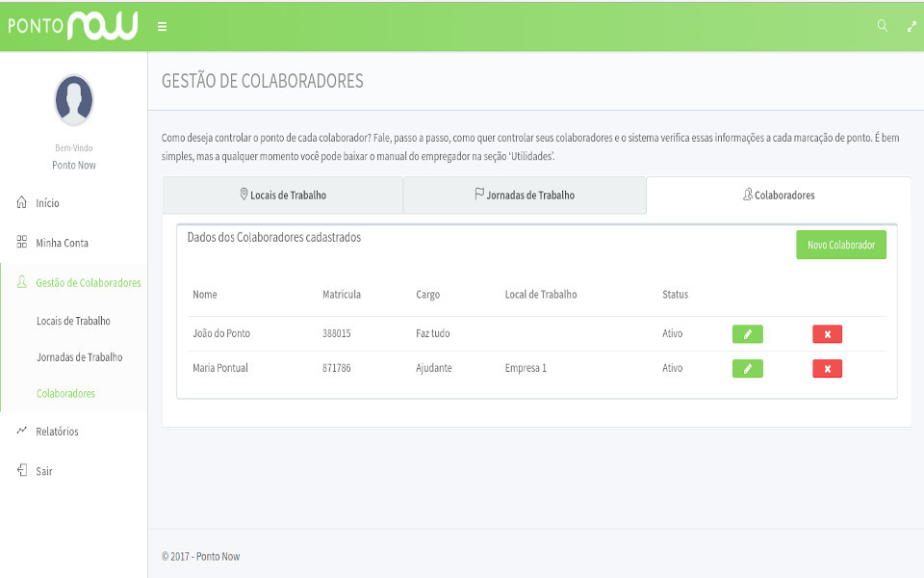924x578 pixels.
Task: Click matricula 388015
Action: [337, 333]
